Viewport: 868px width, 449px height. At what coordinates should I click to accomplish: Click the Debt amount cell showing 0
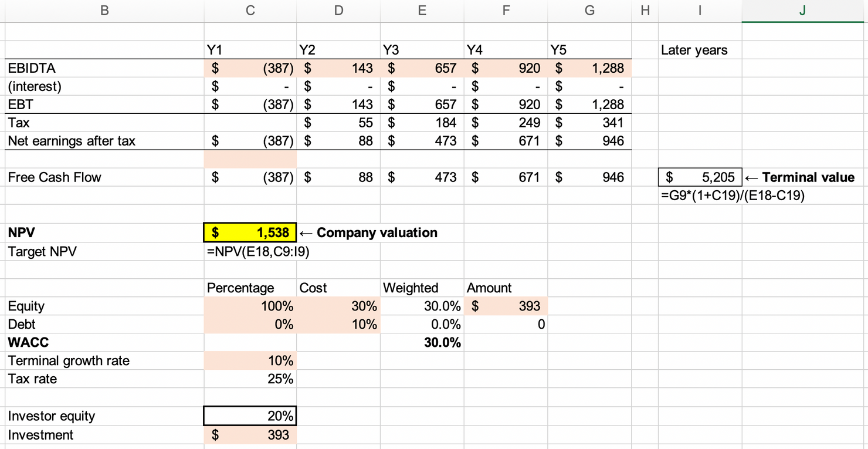[x=506, y=324]
